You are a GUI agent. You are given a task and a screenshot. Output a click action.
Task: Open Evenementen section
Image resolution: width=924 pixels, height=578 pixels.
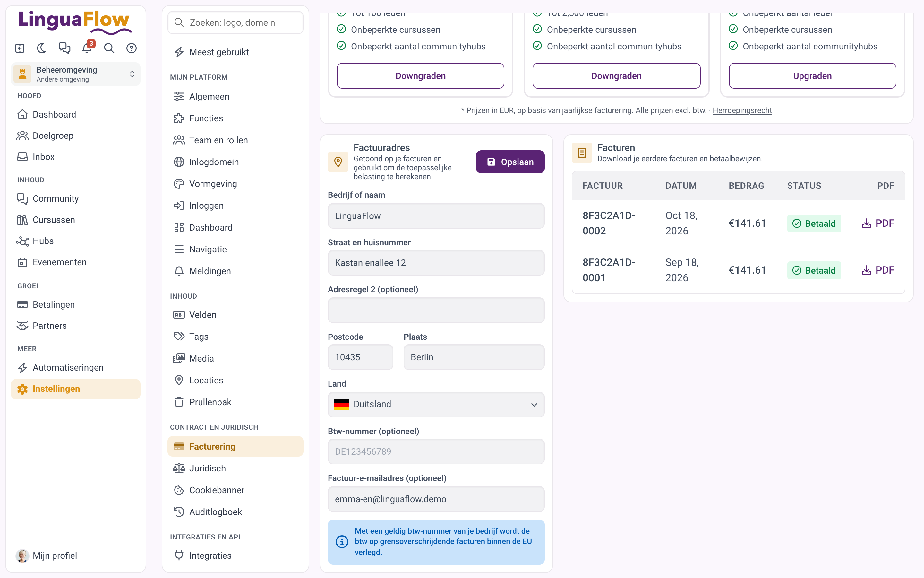click(76, 262)
